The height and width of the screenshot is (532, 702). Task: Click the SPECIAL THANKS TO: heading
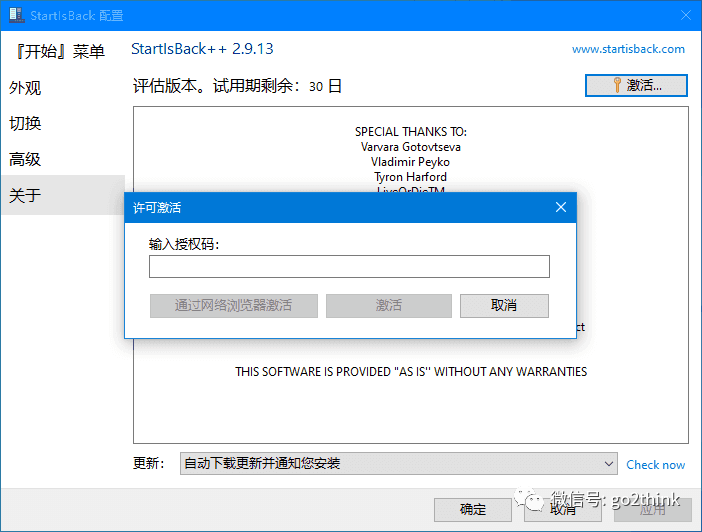(x=411, y=132)
